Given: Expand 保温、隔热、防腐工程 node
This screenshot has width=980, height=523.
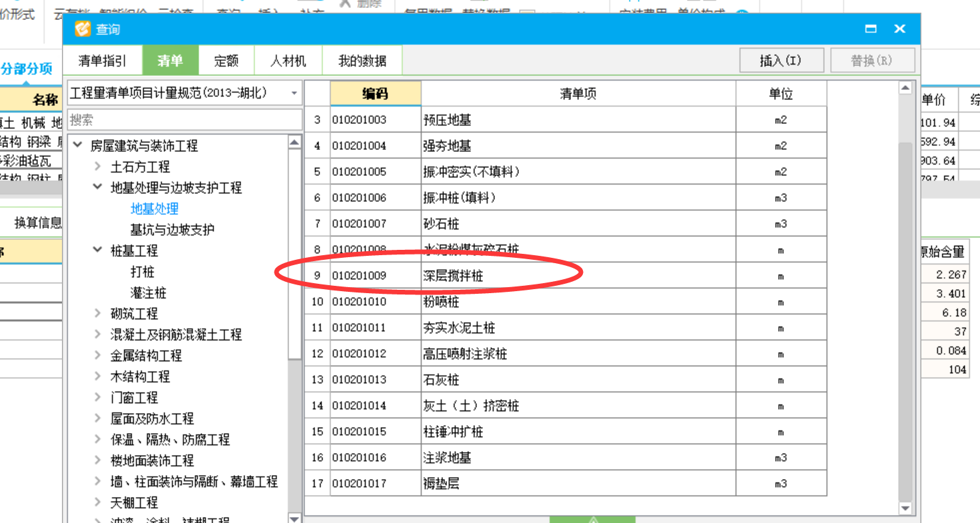Looking at the screenshot, I should pyautogui.click(x=98, y=439).
